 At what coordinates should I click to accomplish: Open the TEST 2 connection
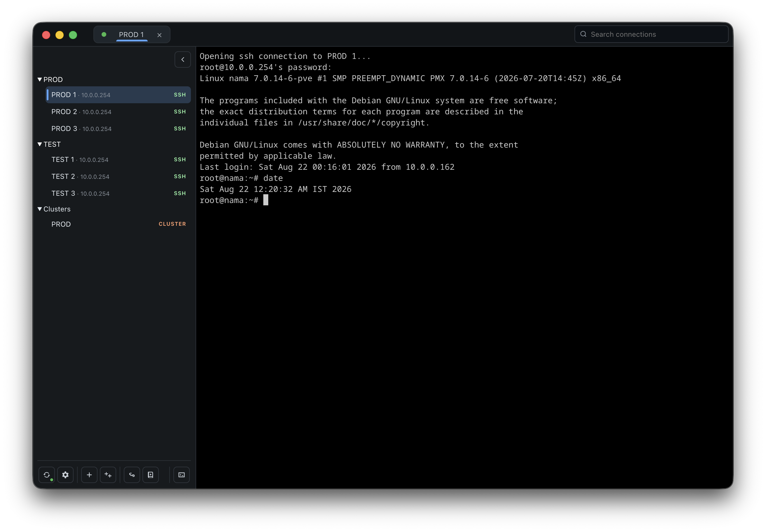pos(118,177)
